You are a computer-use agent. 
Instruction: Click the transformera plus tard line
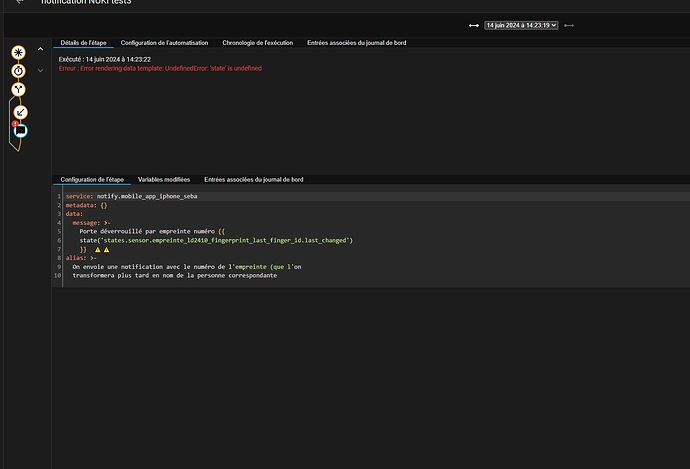point(175,275)
